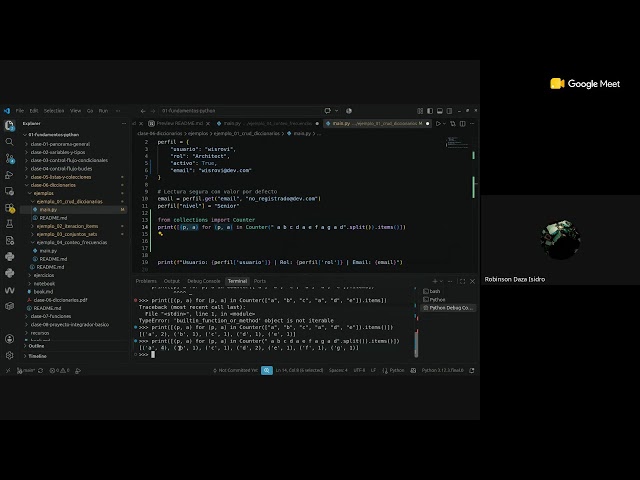Viewport: 640px width, 480px height.
Task: Click the Customize Layout icon
Action: point(420,111)
